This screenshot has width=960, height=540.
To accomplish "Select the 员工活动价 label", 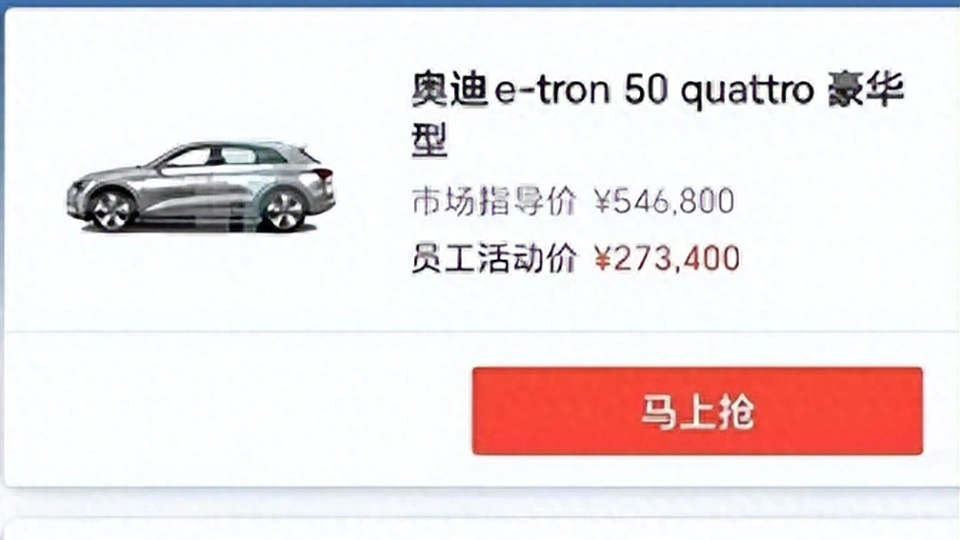I will coord(494,258).
